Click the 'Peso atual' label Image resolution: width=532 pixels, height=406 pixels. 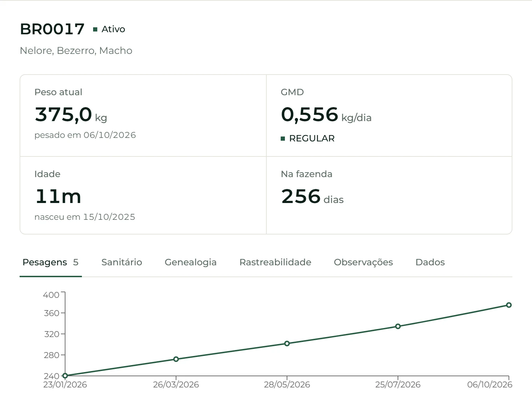[x=58, y=92]
